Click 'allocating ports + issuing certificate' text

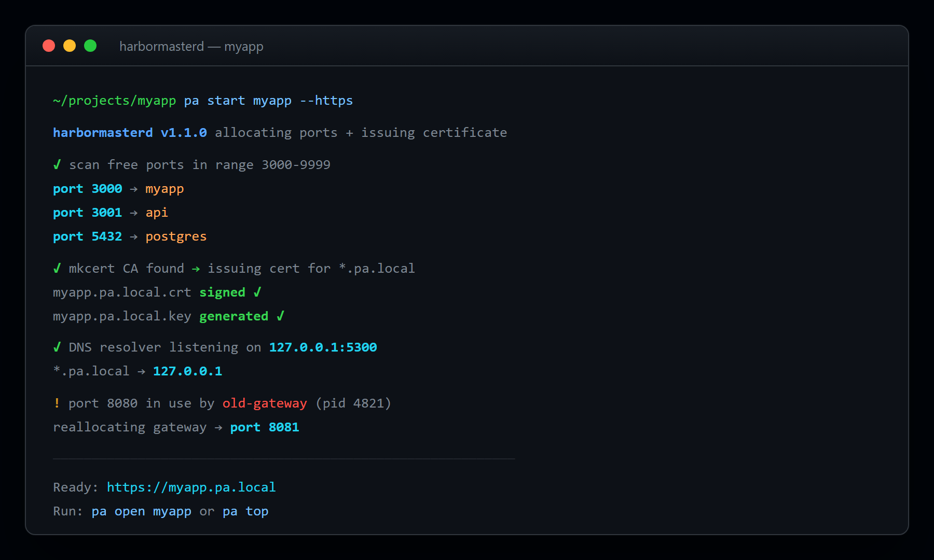(x=361, y=133)
